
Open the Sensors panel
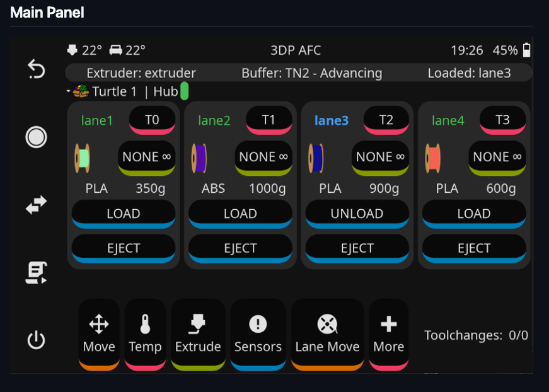(258, 335)
